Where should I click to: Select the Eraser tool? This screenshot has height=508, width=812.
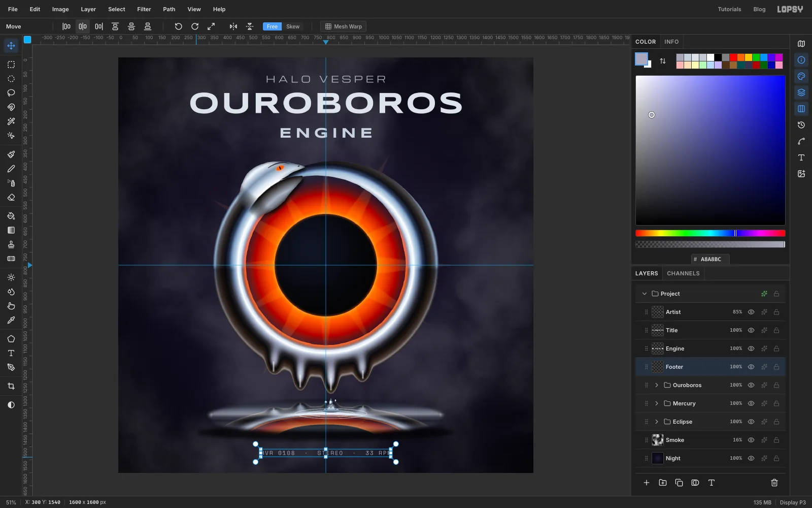(11, 197)
